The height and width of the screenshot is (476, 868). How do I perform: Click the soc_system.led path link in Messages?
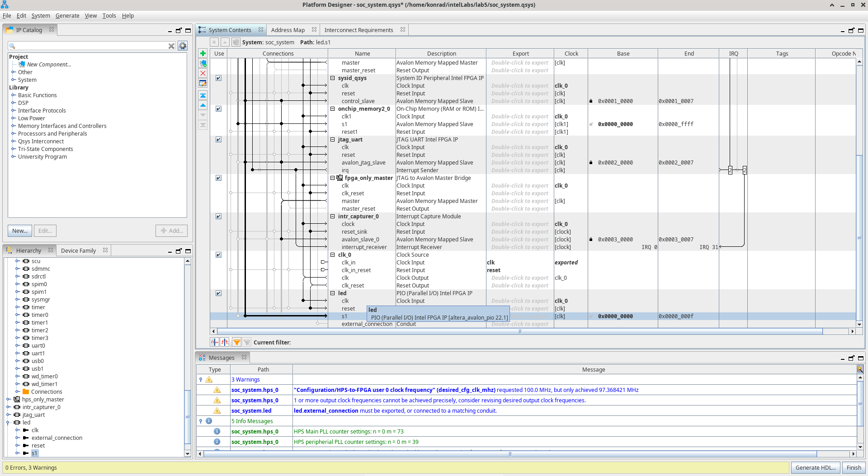click(251, 411)
